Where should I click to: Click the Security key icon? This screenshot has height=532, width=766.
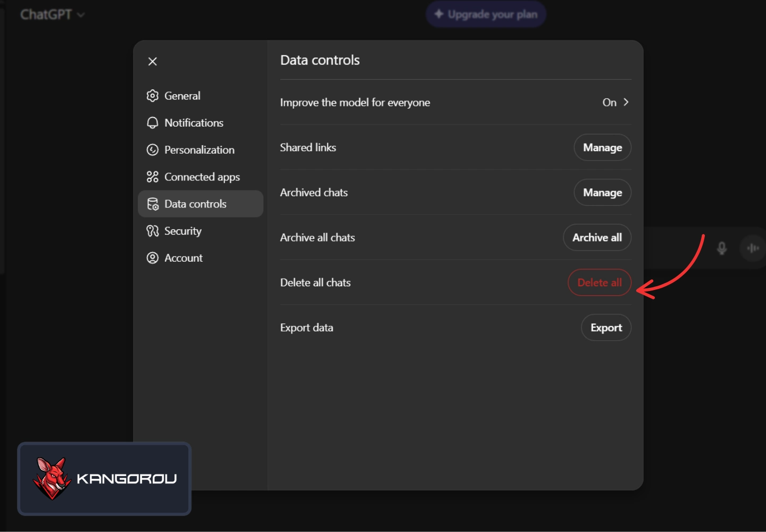(x=153, y=231)
